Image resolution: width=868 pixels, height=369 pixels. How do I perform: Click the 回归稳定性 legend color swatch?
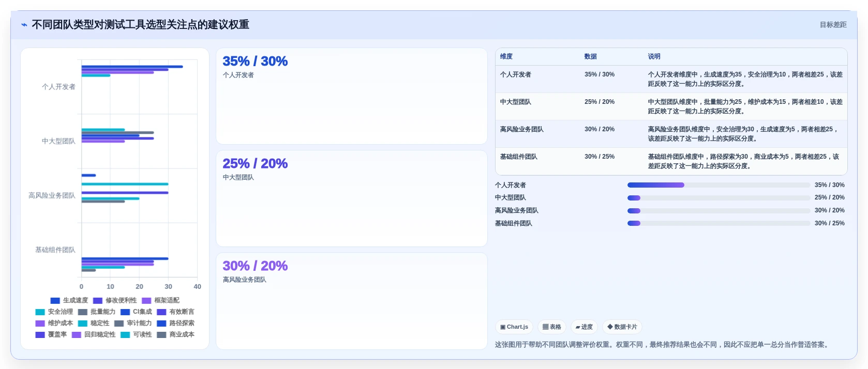pos(76,334)
